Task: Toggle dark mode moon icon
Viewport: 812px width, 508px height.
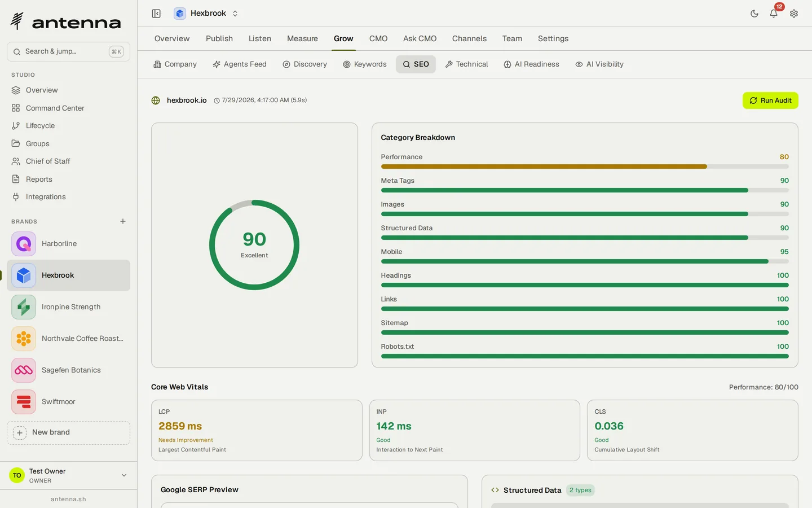Action: [x=754, y=14]
